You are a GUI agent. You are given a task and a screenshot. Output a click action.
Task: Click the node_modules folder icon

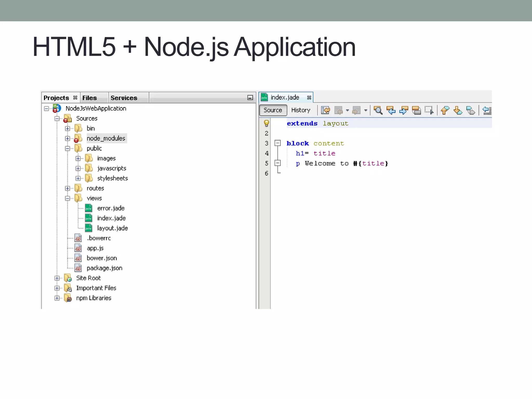pos(78,138)
